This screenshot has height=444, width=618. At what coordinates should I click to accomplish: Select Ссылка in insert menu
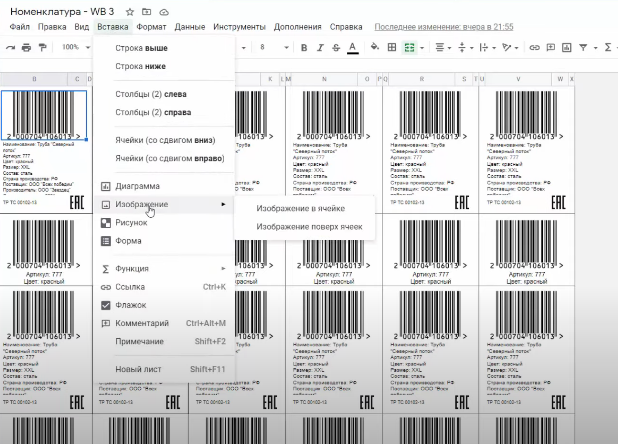(x=164, y=287)
